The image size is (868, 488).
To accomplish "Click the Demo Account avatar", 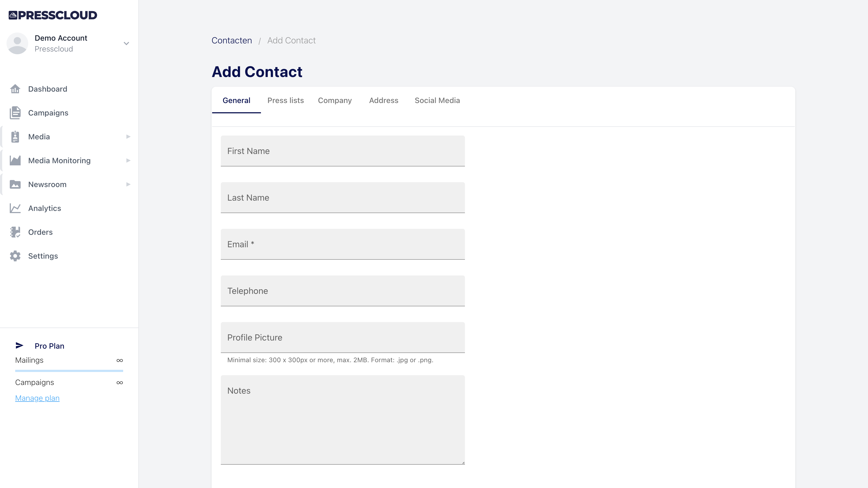I will click(17, 43).
